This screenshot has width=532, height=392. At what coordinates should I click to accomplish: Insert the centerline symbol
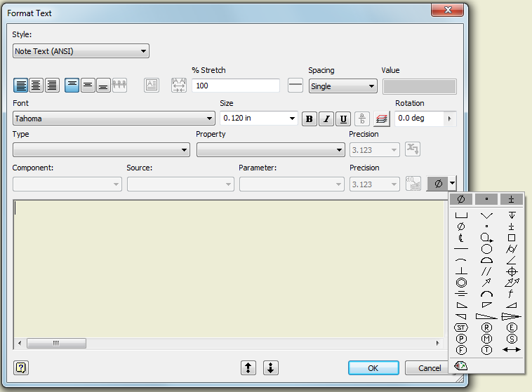coord(460,238)
